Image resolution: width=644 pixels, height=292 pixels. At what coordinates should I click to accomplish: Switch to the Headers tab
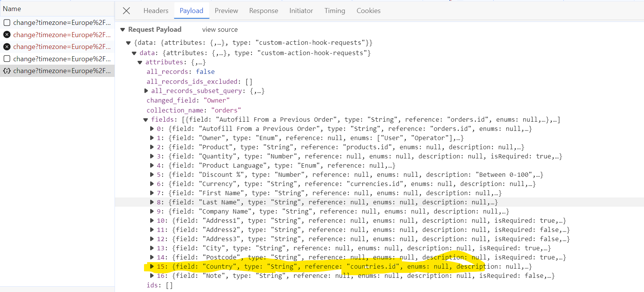[x=156, y=11]
